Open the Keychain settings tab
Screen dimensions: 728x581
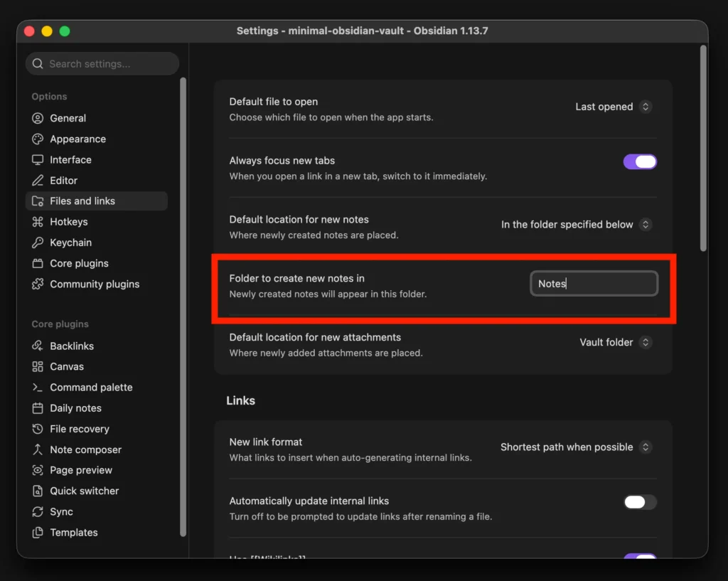[x=97, y=242]
